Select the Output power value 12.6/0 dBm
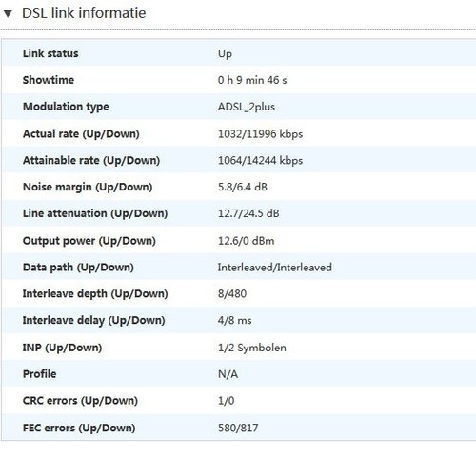This screenshot has height=459, width=476. coord(246,241)
